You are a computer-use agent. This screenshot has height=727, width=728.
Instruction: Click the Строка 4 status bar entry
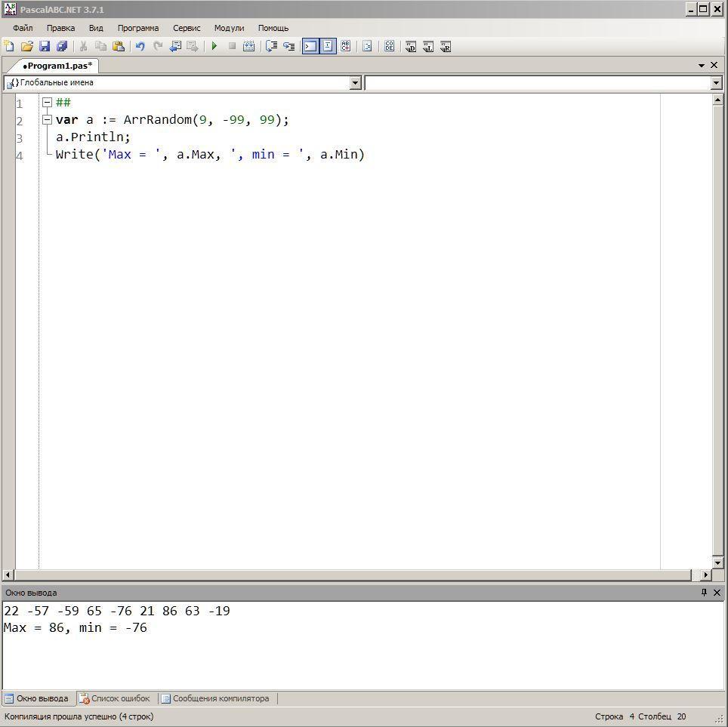pyautogui.click(x=615, y=716)
